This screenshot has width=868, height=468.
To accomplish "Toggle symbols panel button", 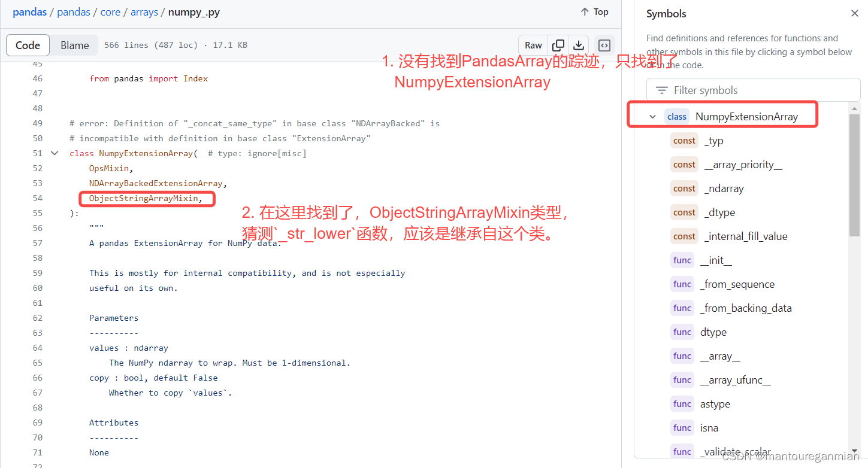I will (604, 45).
